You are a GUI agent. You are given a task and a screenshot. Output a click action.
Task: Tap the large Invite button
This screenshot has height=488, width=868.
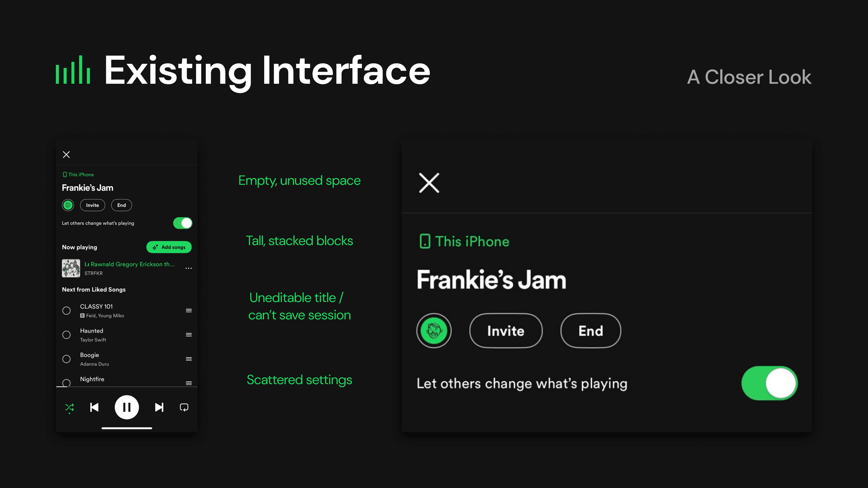506,331
